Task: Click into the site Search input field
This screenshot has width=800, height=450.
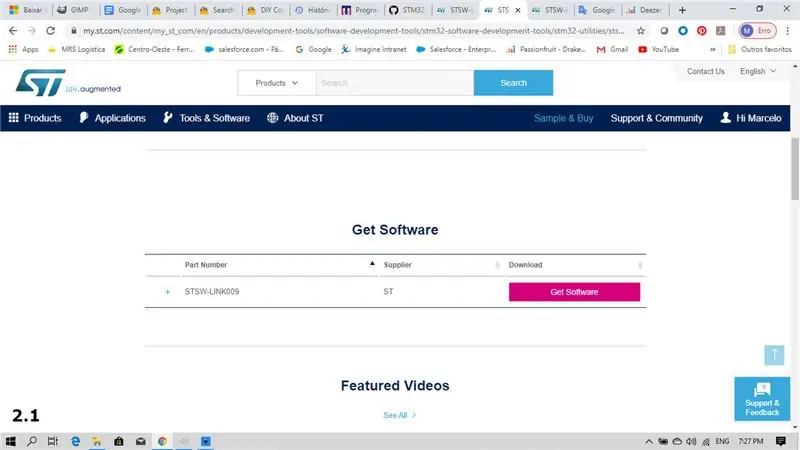Action: pyautogui.click(x=395, y=83)
